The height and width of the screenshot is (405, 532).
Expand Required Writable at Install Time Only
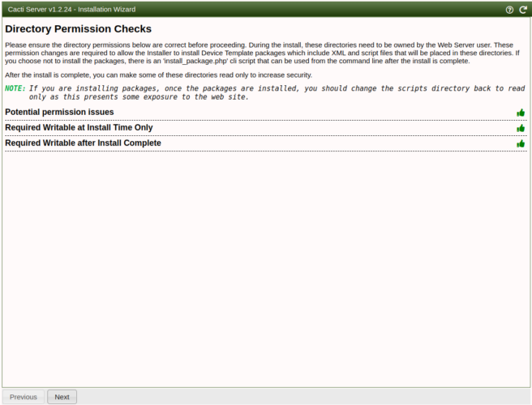79,128
